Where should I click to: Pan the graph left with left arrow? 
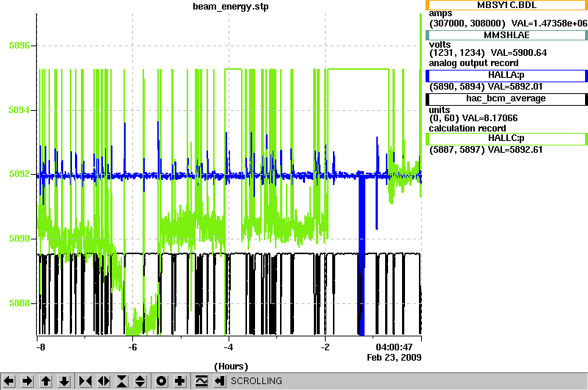[x=9, y=381]
